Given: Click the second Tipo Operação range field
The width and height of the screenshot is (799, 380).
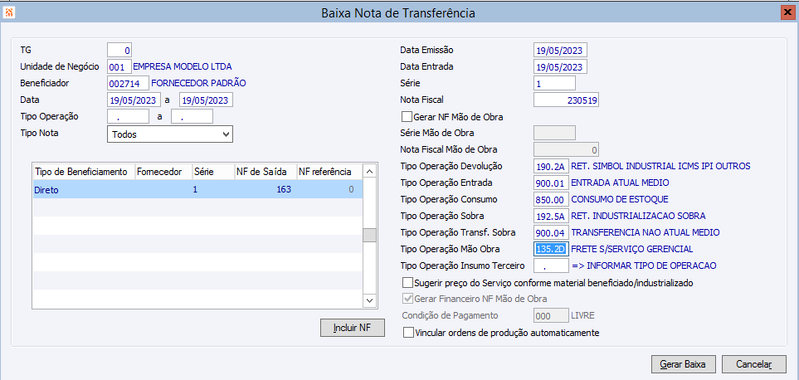Looking at the screenshot, I should click(192, 116).
